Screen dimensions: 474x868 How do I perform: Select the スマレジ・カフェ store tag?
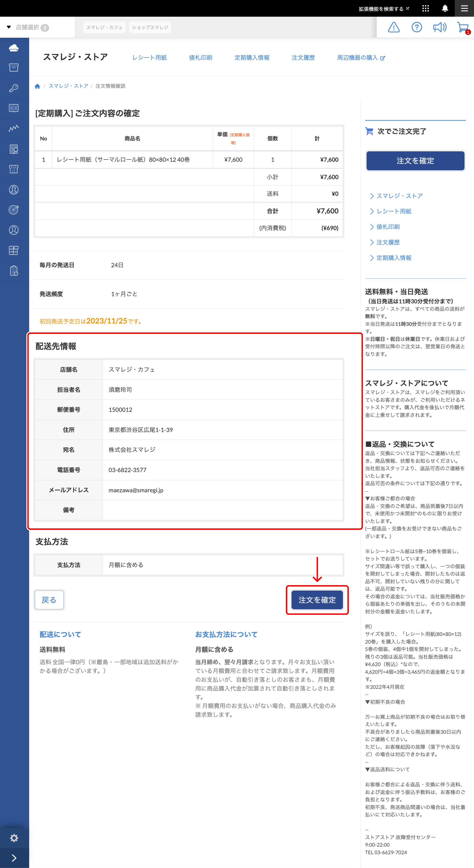104,27
